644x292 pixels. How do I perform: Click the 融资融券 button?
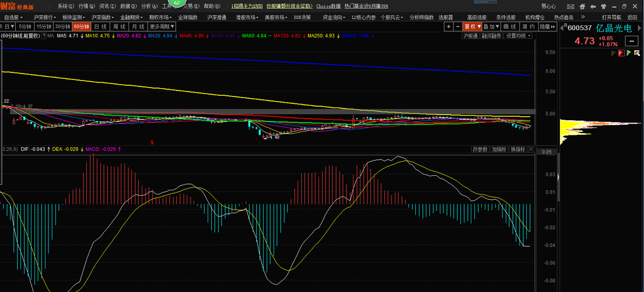pos(491,36)
